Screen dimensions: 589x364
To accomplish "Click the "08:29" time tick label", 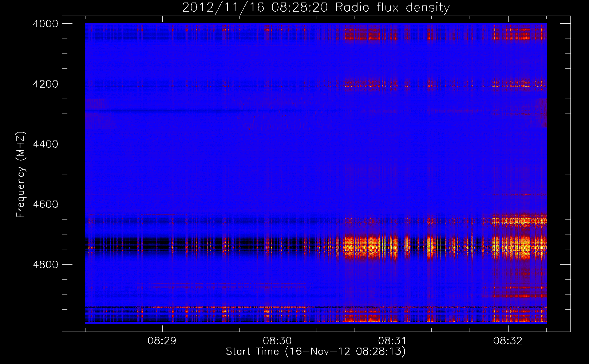I will click(162, 341).
